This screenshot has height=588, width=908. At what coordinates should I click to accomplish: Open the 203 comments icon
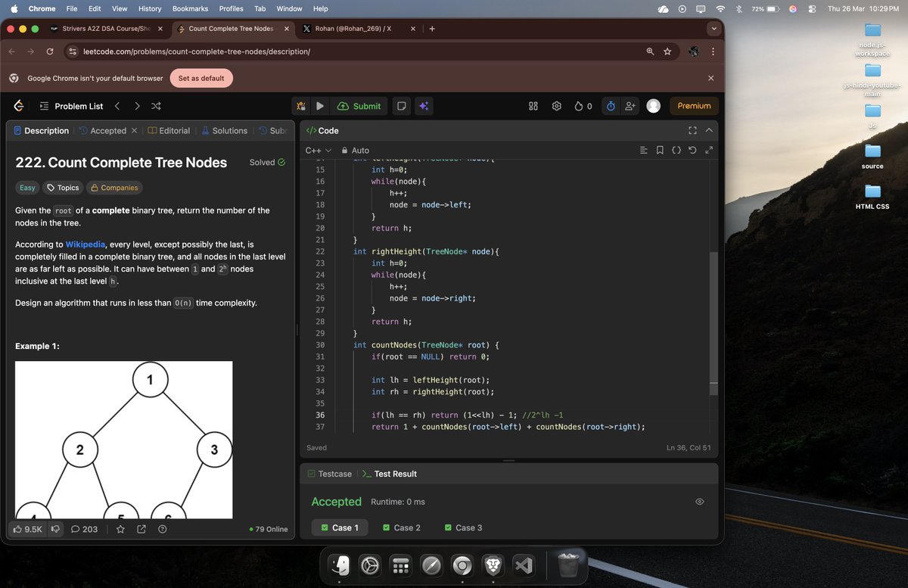tap(84, 529)
